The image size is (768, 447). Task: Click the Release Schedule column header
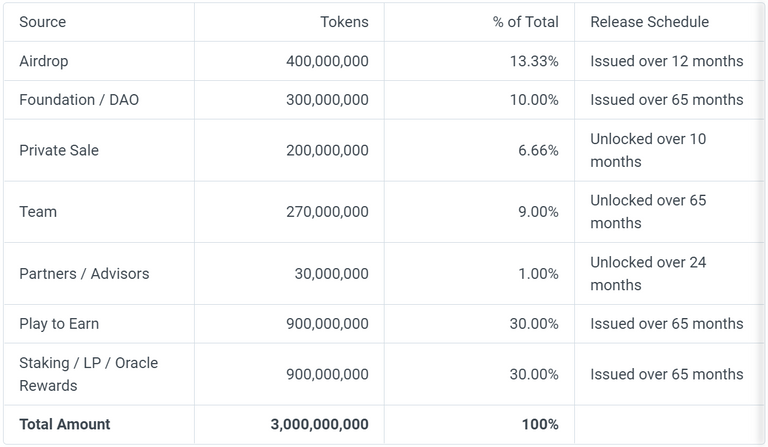point(649,22)
